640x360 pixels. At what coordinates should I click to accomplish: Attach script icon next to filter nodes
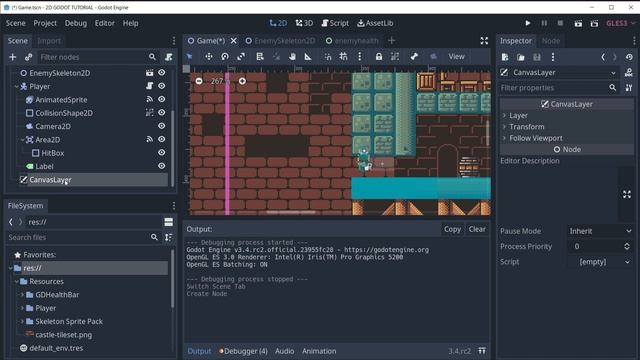169,57
